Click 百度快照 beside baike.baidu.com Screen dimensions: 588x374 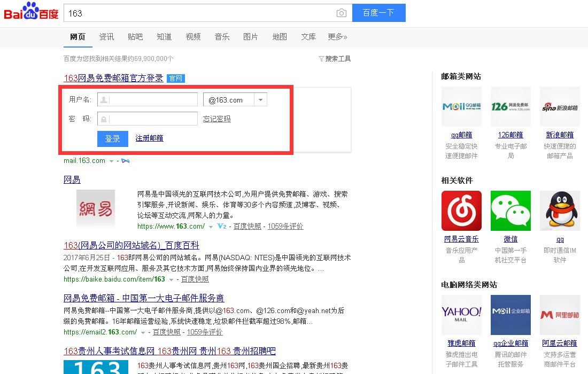pos(195,279)
